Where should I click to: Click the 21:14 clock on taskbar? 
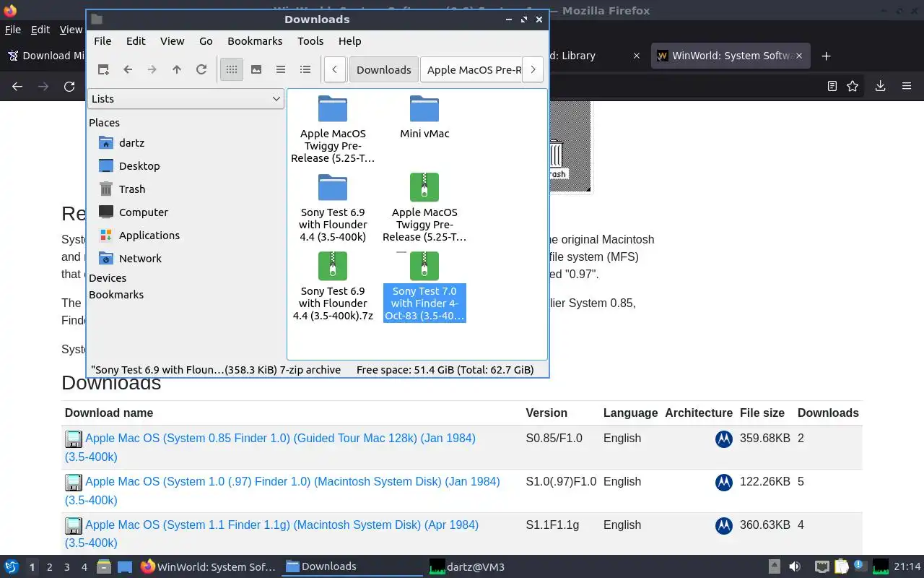point(907,566)
